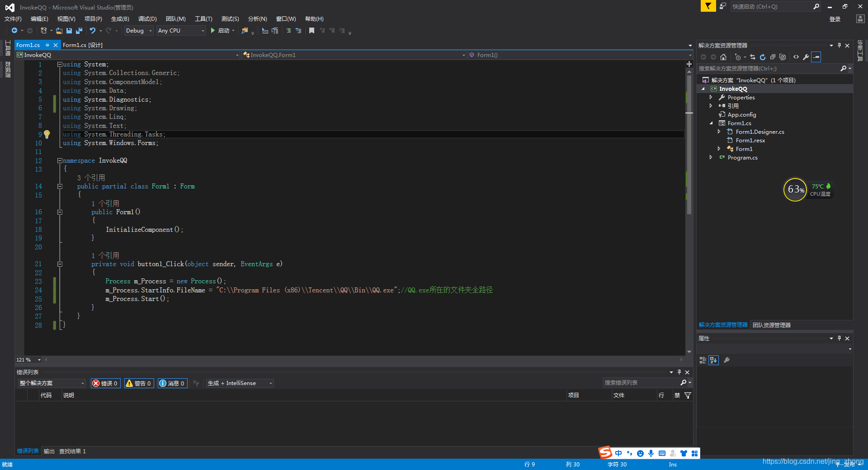This screenshot has height=470, width=868.
Task: Open the Any CPU platform dropdown
Action: (x=181, y=31)
